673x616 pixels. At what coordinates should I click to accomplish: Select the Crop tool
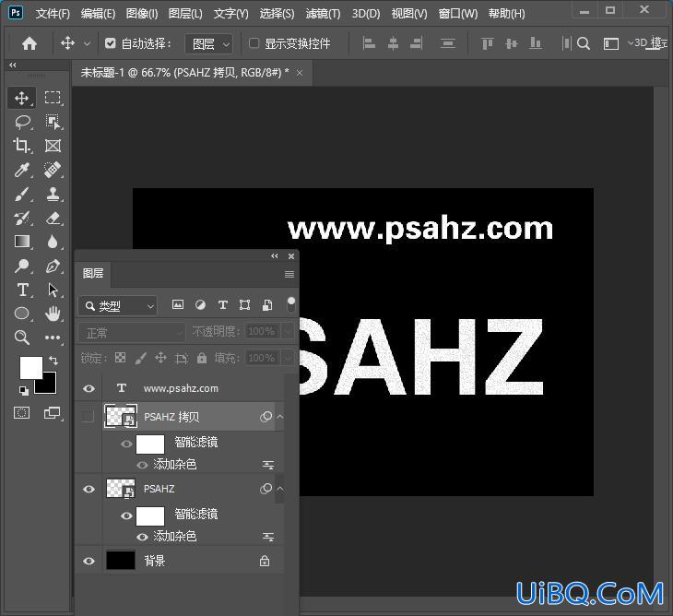[21, 146]
